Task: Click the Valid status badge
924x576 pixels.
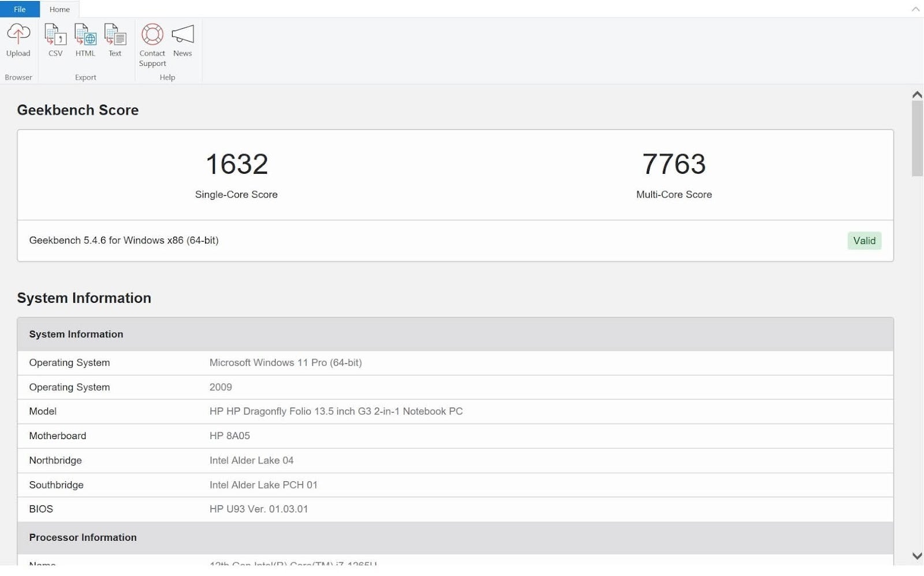Action: tap(864, 240)
